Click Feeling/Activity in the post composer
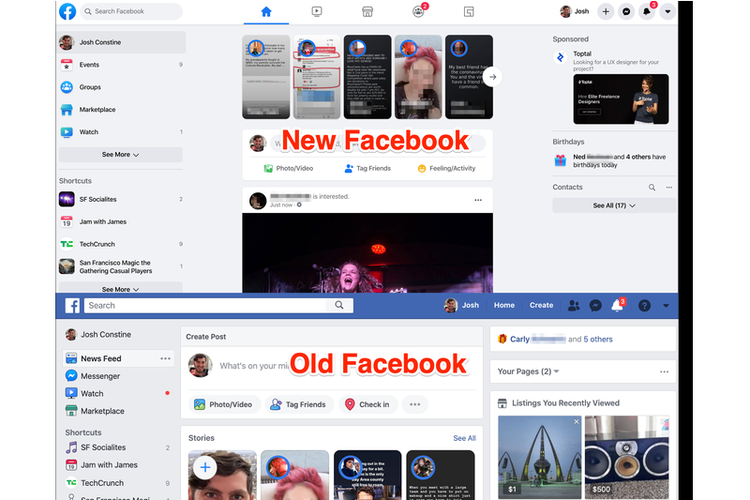Screen dimensions: 750x500 tap(446, 168)
